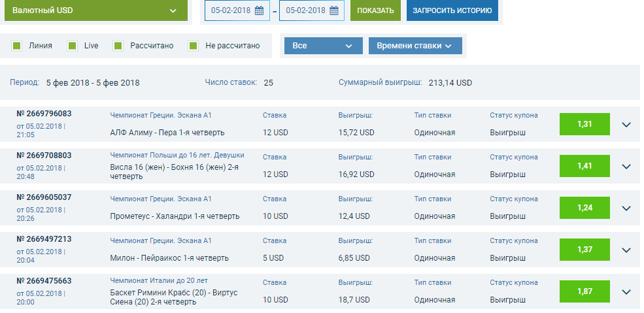Expand bet № 2669475663 details chevron
The height and width of the screenshot is (313, 644).
pos(626,291)
